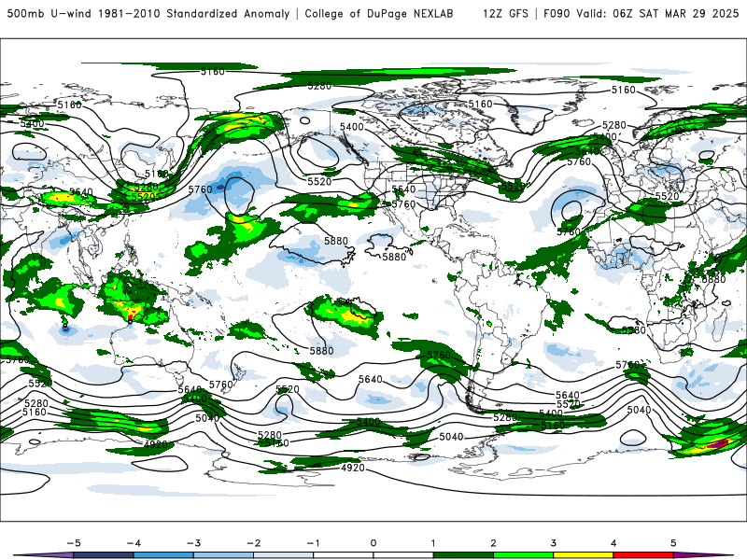
Task: Click the legend tick label "5"
Action: [x=673, y=543]
